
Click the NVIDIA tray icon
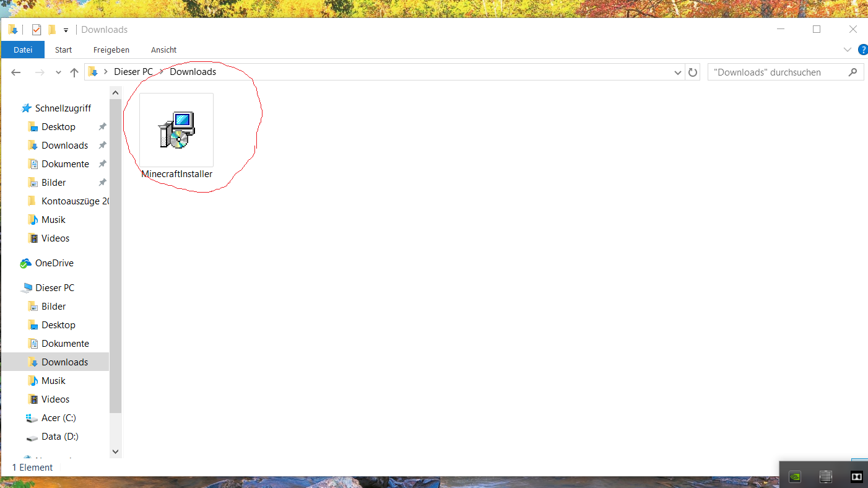pyautogui.click(x=794, y=476)
